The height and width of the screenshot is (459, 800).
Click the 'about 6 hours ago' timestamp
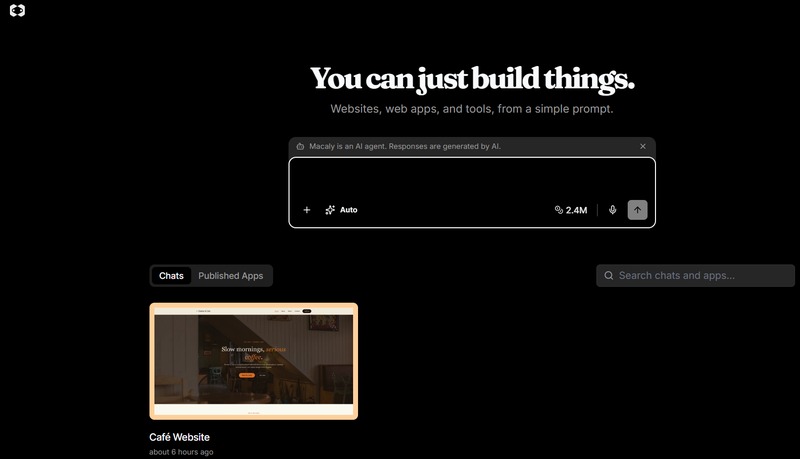[x=181, y=452]
